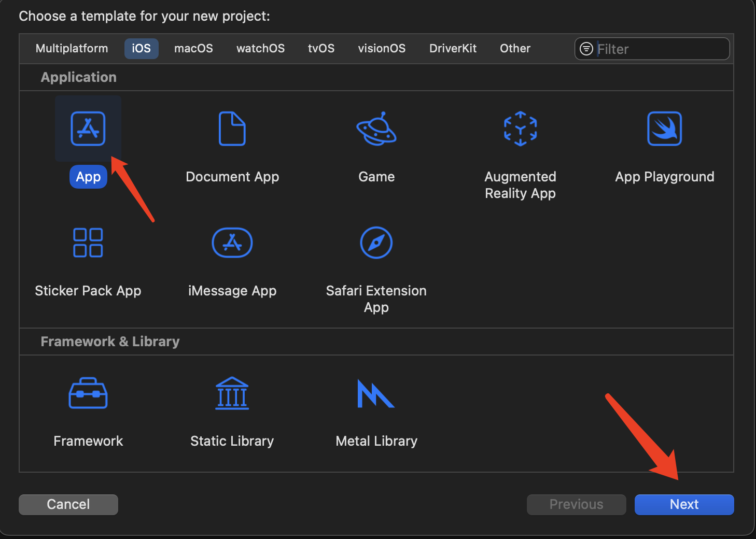Click the Augmented Reality App label

521,185
